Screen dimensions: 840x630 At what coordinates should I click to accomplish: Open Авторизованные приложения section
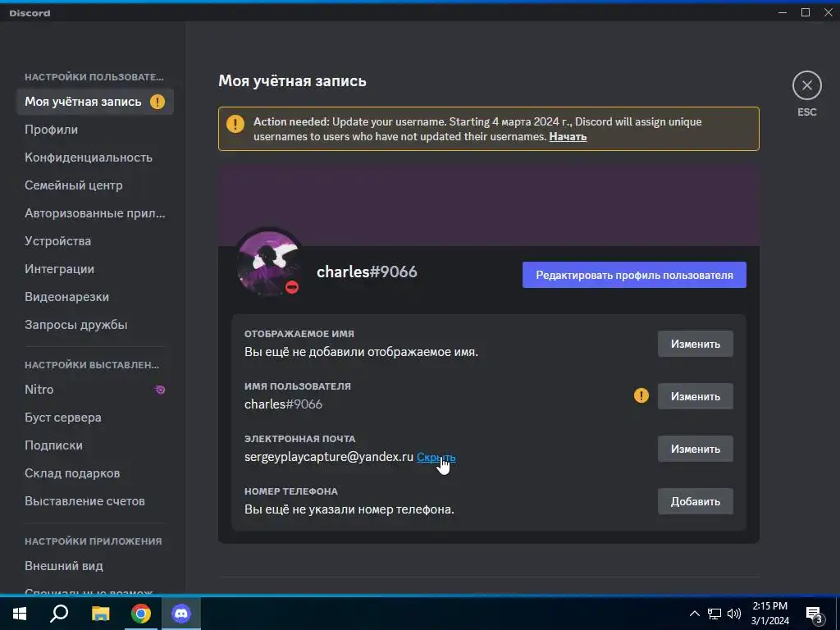[95, 213]
